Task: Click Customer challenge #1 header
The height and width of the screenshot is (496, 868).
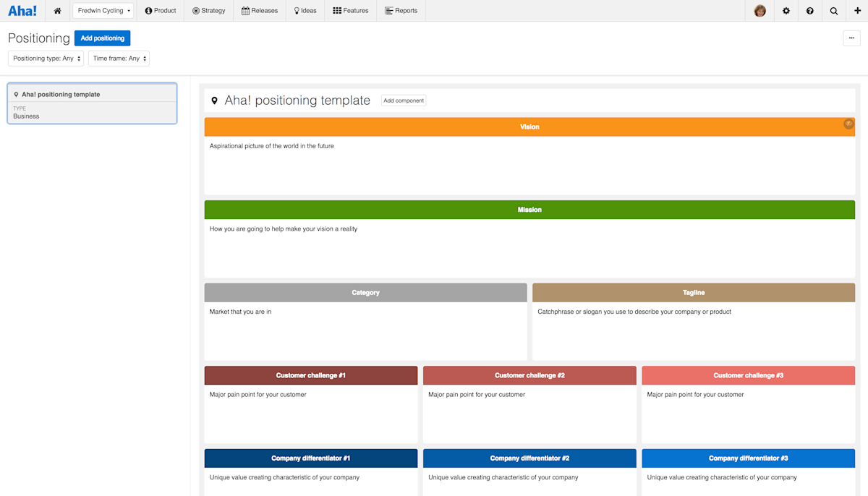Action: (311, 375)
